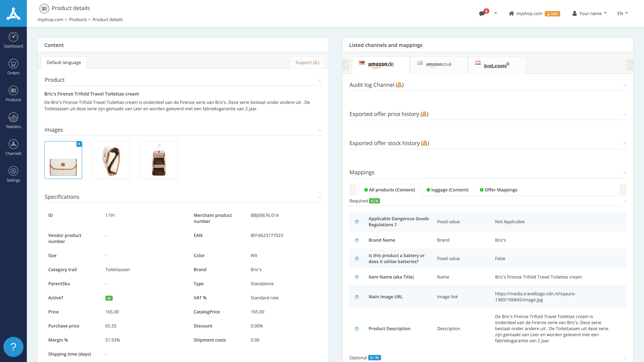Open Settings from the sidebar
Screen dimensions: 644x362
[x=13, y=174]
